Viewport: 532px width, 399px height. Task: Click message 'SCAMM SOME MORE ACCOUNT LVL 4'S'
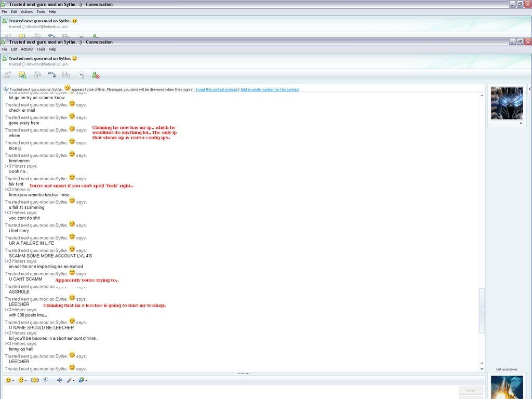pos(50,256)
